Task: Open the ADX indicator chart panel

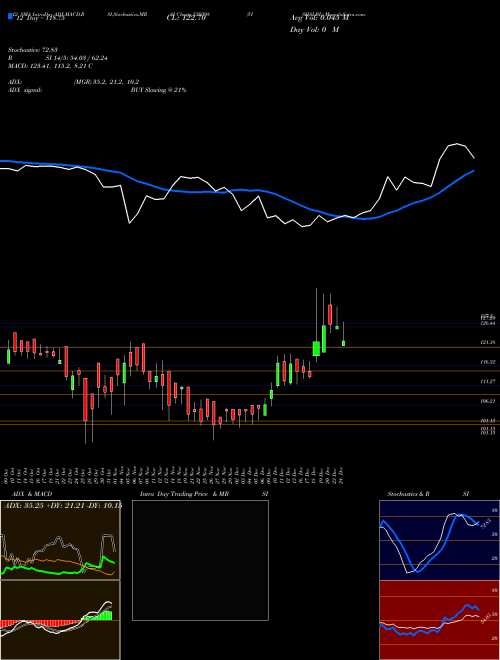Action: click(60, 540)
